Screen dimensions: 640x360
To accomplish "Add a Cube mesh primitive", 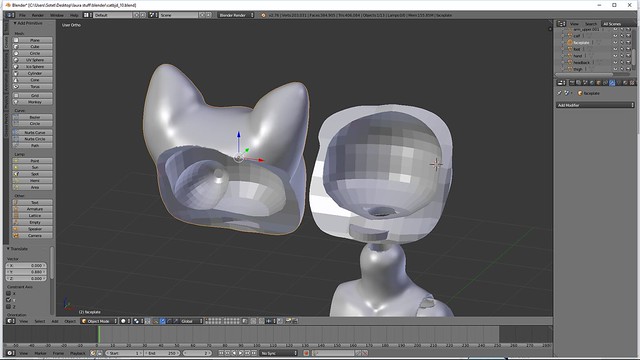I will point(33,47).
